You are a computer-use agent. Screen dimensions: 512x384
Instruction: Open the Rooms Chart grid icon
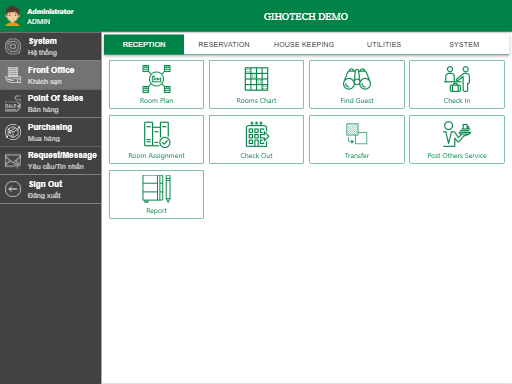(x=256, y=79)
